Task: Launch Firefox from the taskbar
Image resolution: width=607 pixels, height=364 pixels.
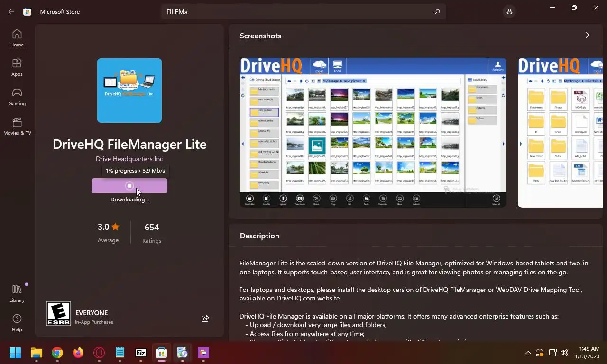Action: click(x=78, y=353)
